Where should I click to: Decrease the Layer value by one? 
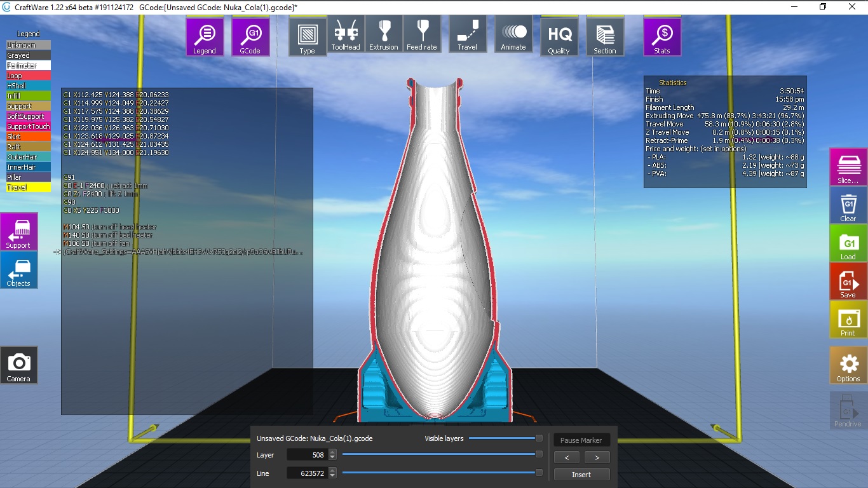pos(332,458)
